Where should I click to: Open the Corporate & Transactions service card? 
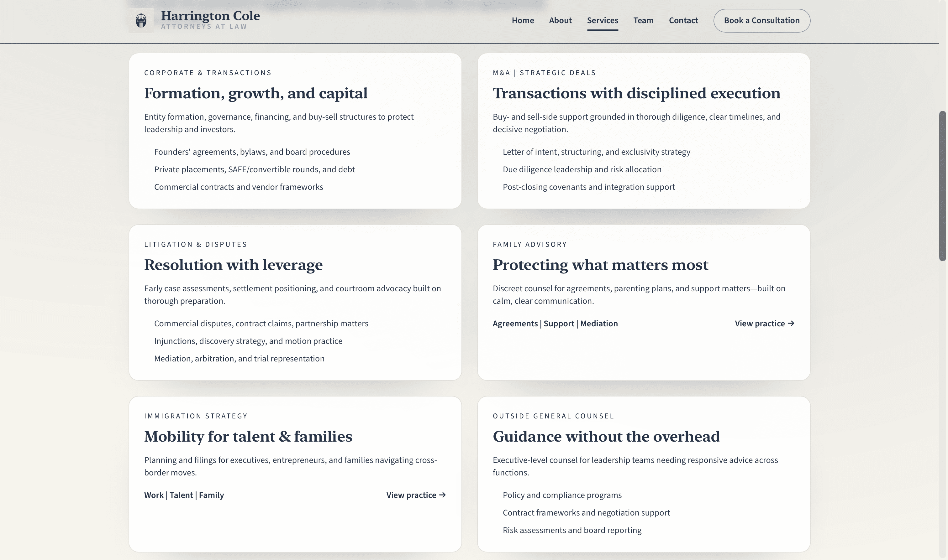click(256, 93)
